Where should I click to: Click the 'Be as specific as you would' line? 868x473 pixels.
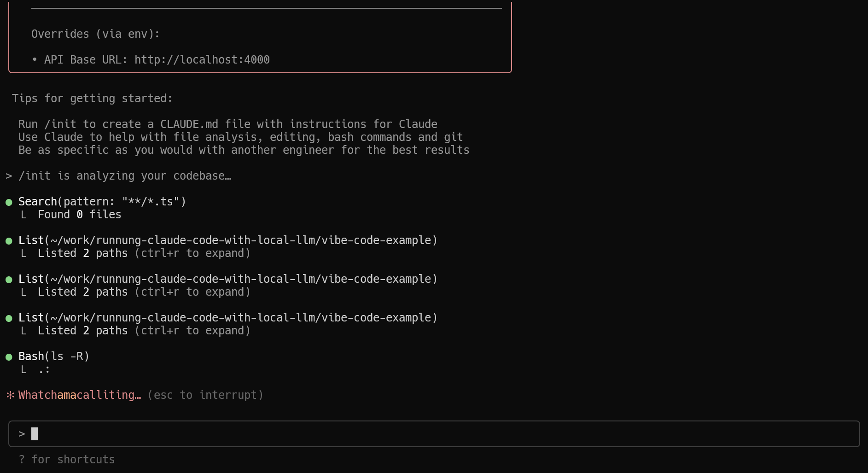click(x=244, y=150)
